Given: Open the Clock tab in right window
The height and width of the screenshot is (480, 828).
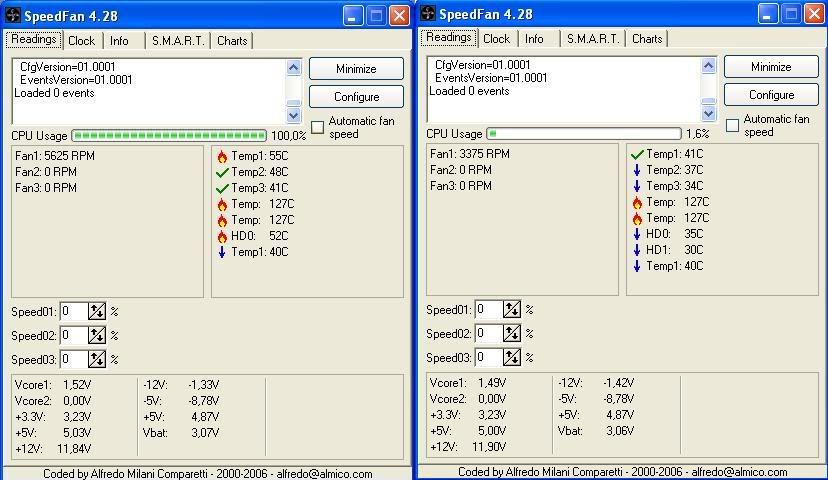Looking at the screenshot, I should point(496,39).
